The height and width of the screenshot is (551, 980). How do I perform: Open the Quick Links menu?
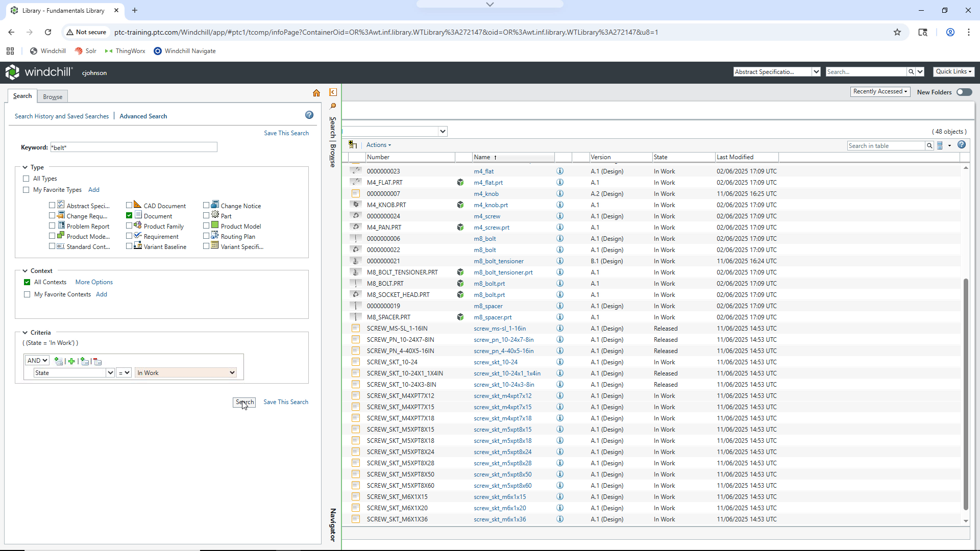(953, 71)
